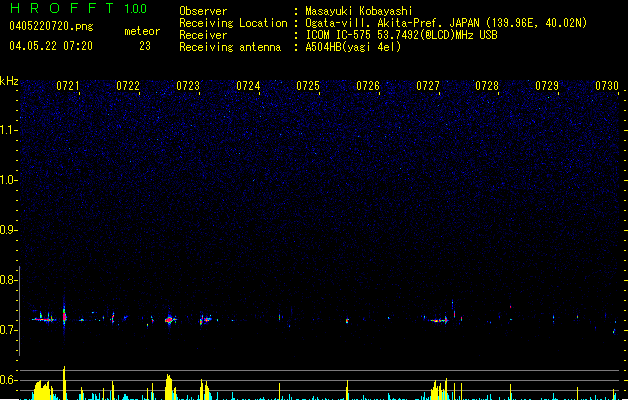Click the strong echo blob before 0723
The width and height of the screenshot is (629, 400).
[170, 320]
